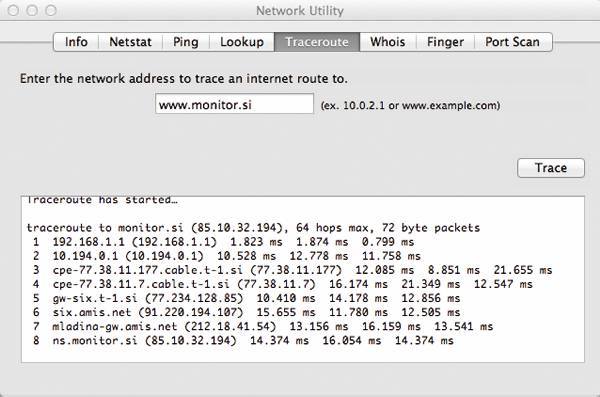Image resolution: width=600 pixels, height=397 pixels.
Task: Click hop 2 line 10.194.0.1
Action: 227,256
